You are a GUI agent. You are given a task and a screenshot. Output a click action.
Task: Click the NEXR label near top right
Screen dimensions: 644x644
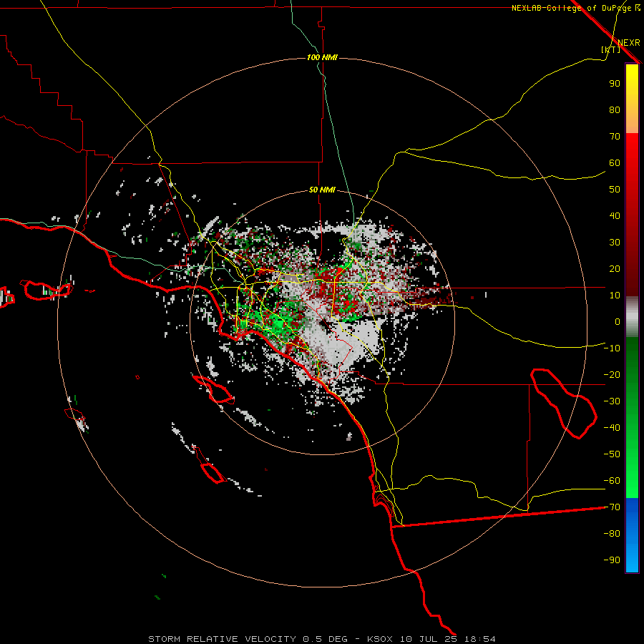[x=629, y=43]
